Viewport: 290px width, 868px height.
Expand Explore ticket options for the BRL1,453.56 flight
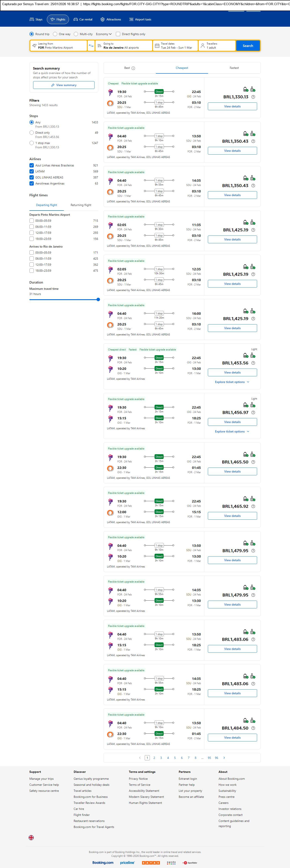(232, 382)
